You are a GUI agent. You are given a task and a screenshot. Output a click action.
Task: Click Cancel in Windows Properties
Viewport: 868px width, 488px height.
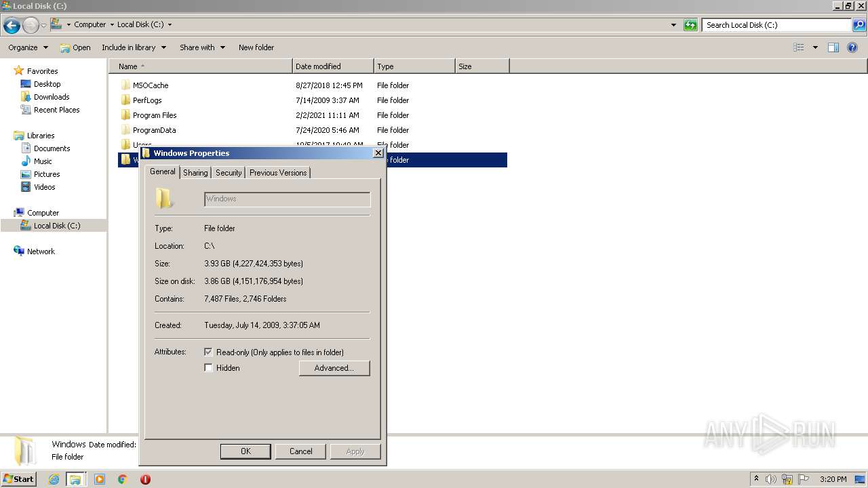(x=301, y=451)
